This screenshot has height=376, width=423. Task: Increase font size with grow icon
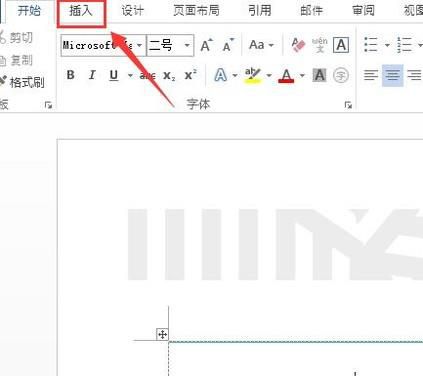[206, 45]
